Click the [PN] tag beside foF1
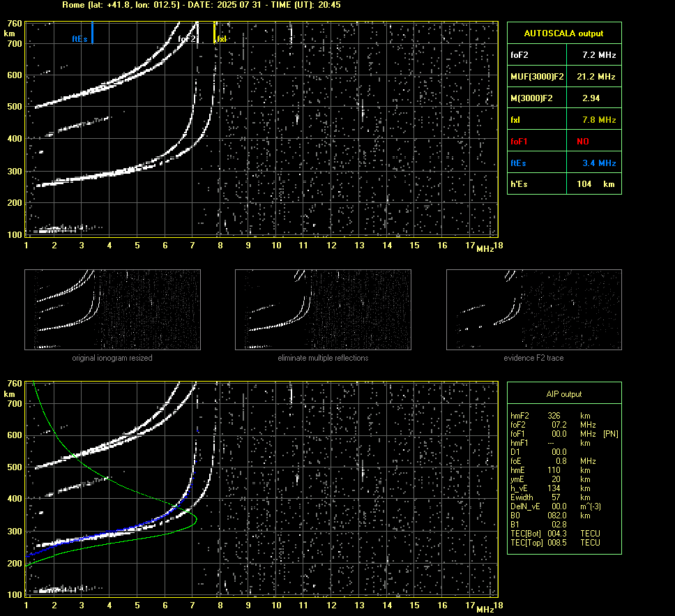The height and width of the screenshot is (616, 675). pos(611,434)
